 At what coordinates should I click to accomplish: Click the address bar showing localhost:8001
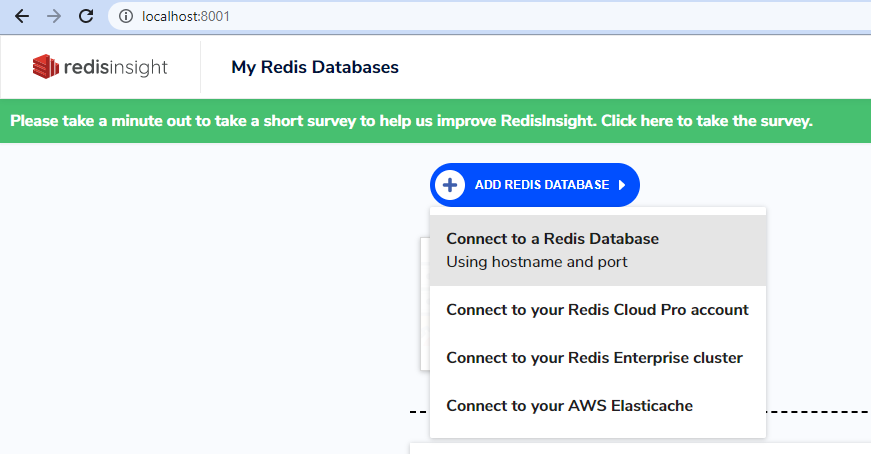(x=489, y=16)
